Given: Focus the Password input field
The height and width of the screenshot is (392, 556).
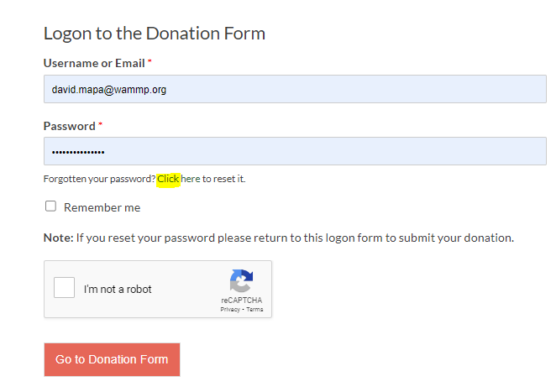Looking at the screenshot, I should [295, 151].
